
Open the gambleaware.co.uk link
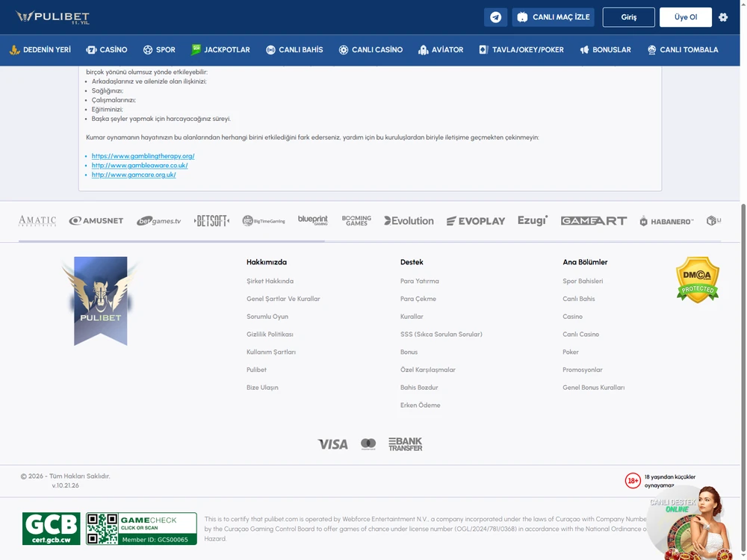pyautogui.click(x=140, y=165)
